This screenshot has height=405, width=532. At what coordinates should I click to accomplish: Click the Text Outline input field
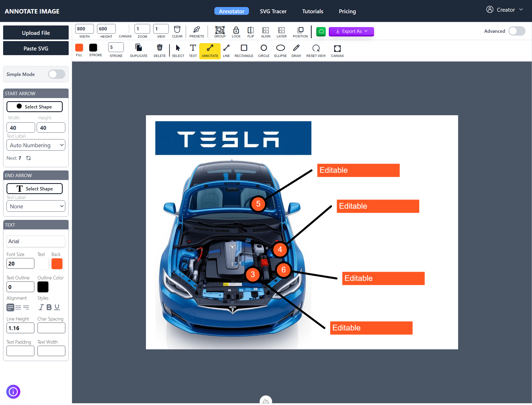[20, 287]
